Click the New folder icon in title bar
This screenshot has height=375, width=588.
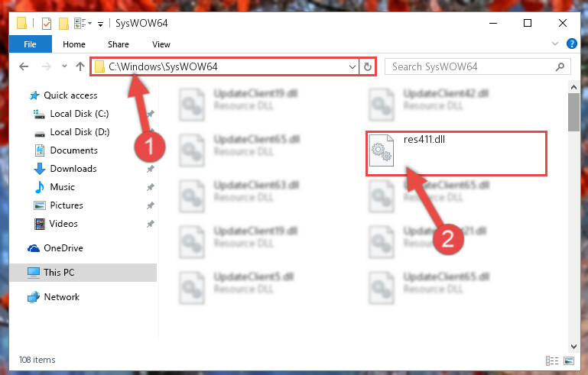point(63,24)
